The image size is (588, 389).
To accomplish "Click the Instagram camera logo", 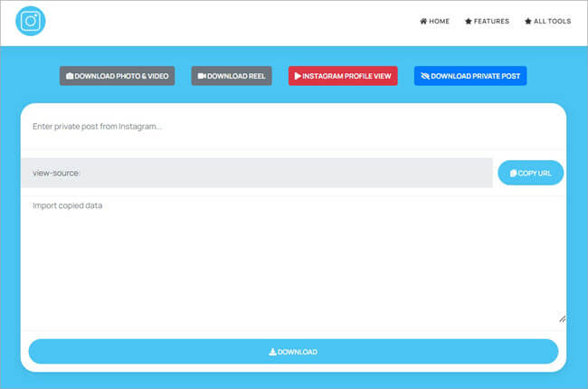I will [x=30, y=22].
